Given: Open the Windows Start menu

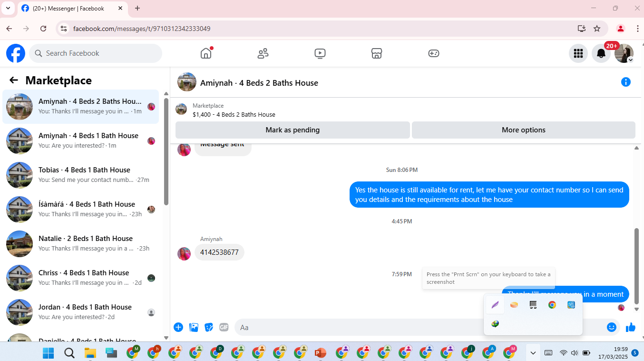Looking at the screenshot, I should pyautogui.click(x=48, y=353).
